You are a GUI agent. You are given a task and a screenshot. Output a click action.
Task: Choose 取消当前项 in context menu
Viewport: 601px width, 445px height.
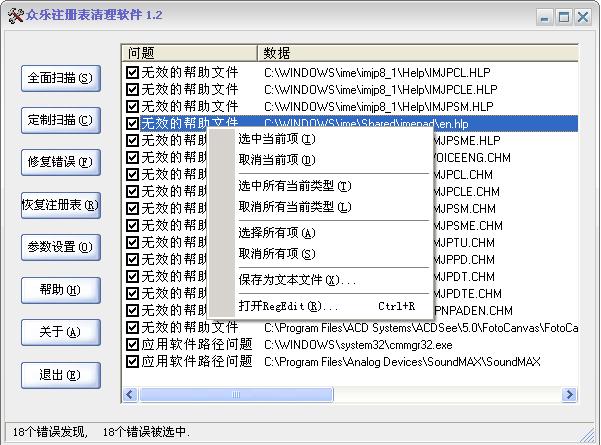276,160
